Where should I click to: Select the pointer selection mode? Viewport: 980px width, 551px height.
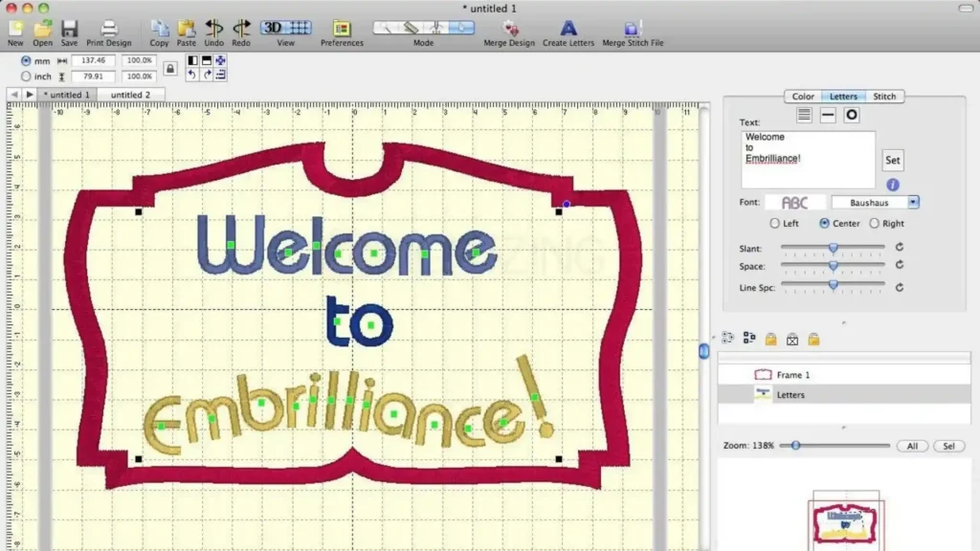[x=462, y=28]
